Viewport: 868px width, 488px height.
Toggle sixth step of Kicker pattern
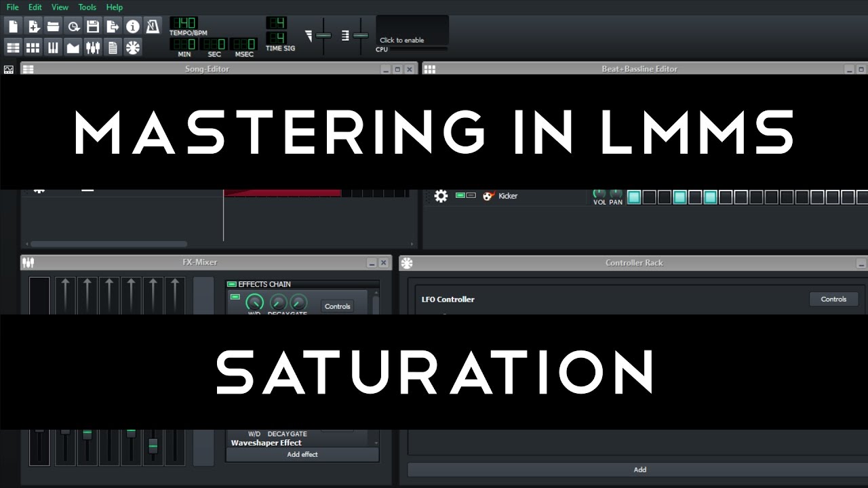(x=710, y=197)
